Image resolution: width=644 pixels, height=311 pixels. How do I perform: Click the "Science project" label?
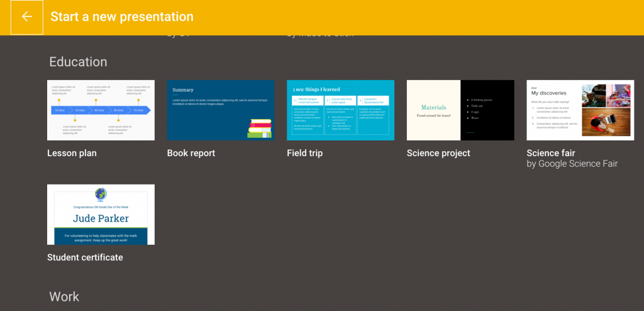438,154
